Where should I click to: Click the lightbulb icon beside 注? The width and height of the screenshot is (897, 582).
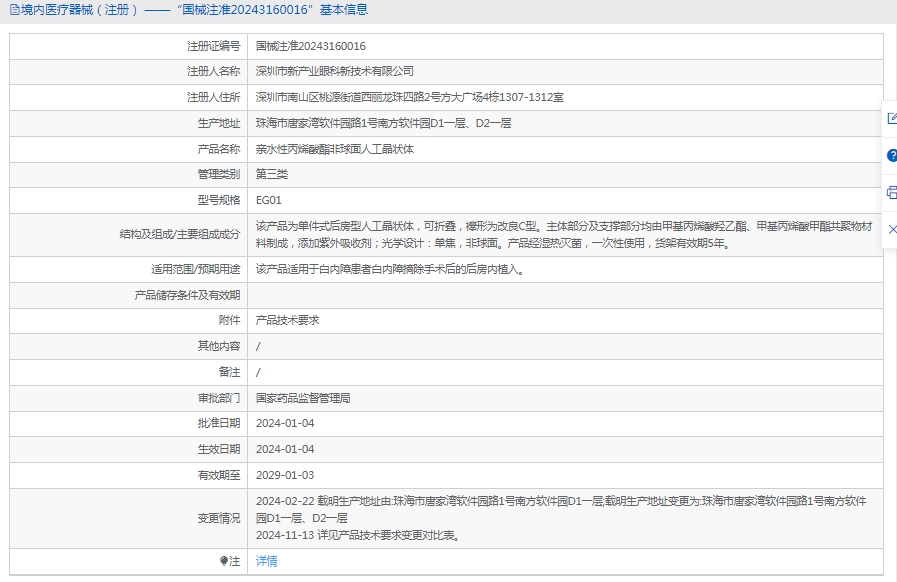point(224,562)
